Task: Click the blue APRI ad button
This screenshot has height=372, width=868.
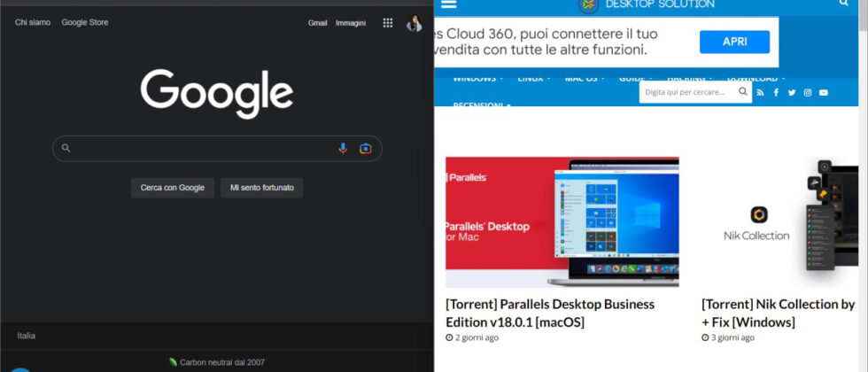Action: (x=734, y=42)
